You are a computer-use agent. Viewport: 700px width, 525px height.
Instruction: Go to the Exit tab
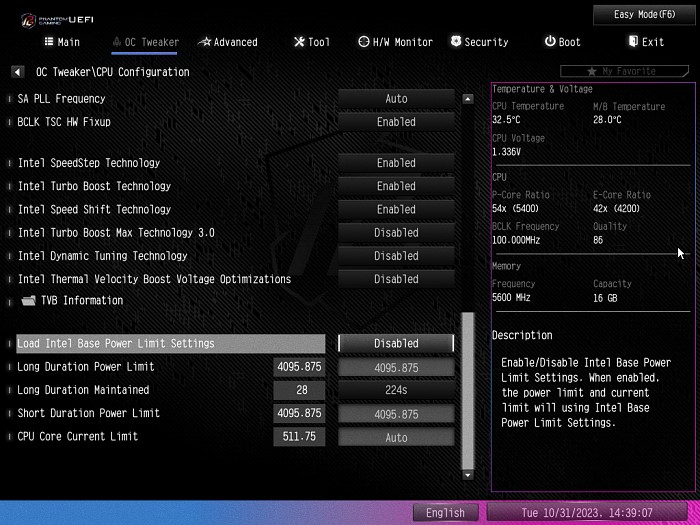[646, 42]
